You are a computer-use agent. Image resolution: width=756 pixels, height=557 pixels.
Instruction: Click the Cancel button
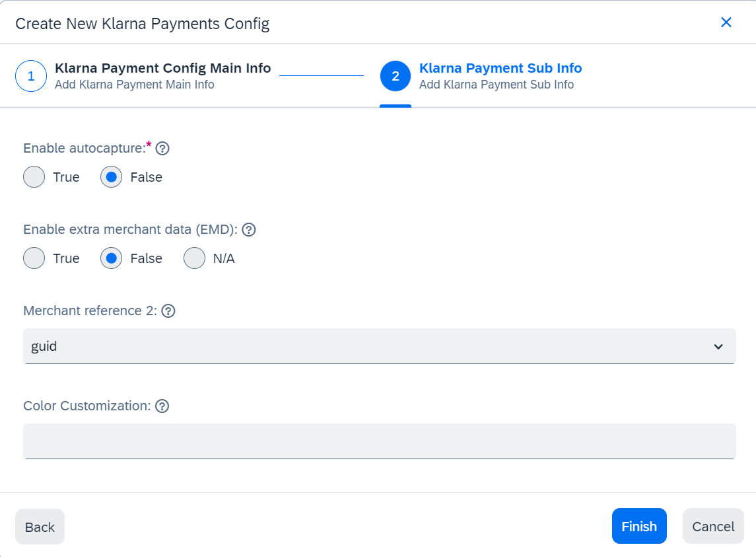[x=713, y=527]
